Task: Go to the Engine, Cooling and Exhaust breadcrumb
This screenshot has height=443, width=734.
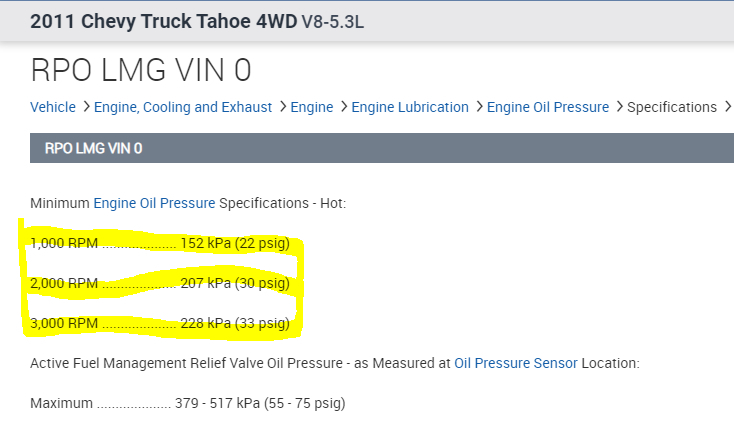Action: tap(183, 107)
